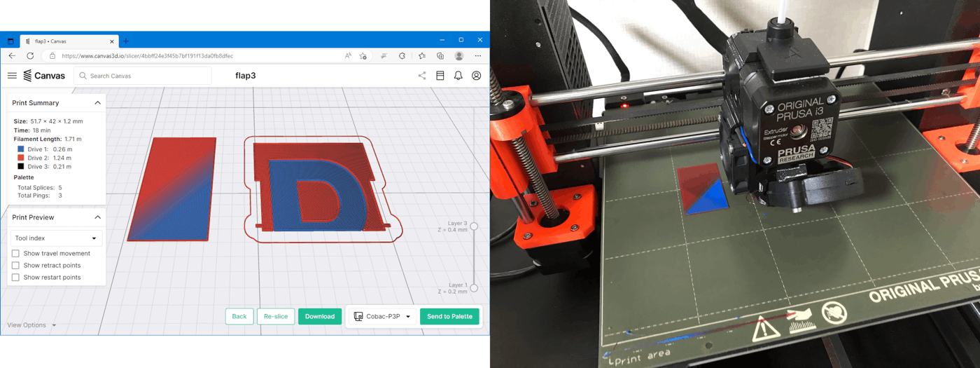Select the flap3 • Canvas browser tab
This screenshot has width=980, height=368.
(69, 41)
